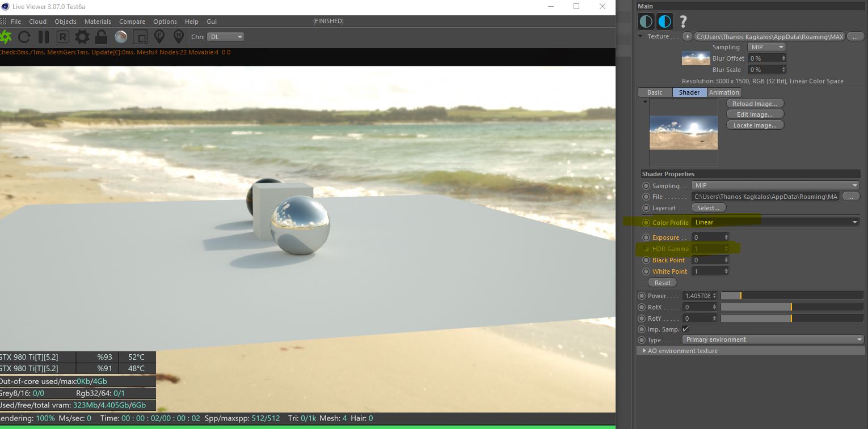
Task: Toggle the File animation dot
Action: click(646, 197)
